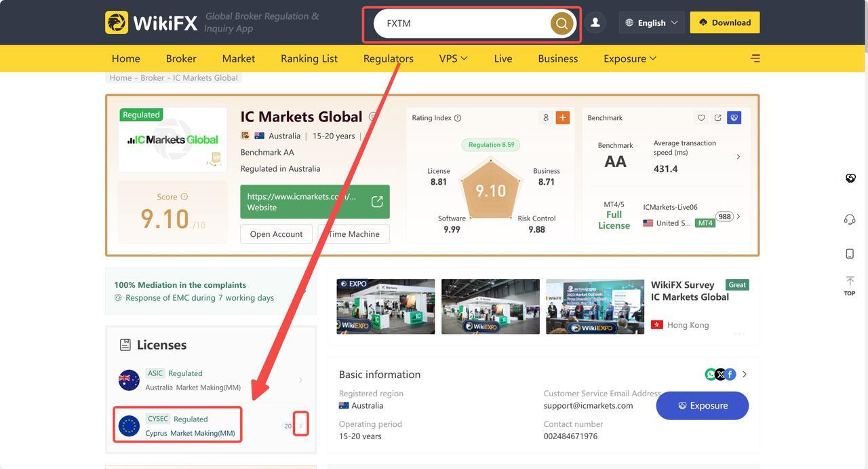Screen dimensions: 868x469
Task: Open the English language dropdown
Action: pos(651,22)
